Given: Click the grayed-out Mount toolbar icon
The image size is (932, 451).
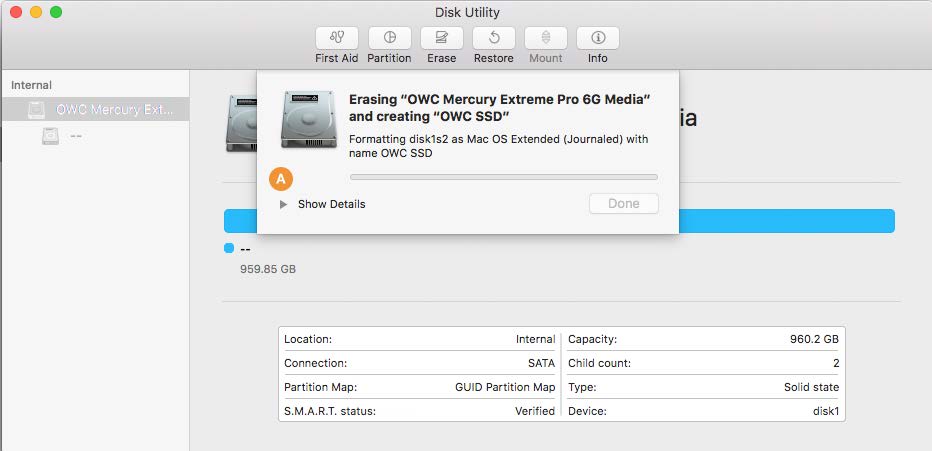Looking at the screenshot, I should pos(545,38).
